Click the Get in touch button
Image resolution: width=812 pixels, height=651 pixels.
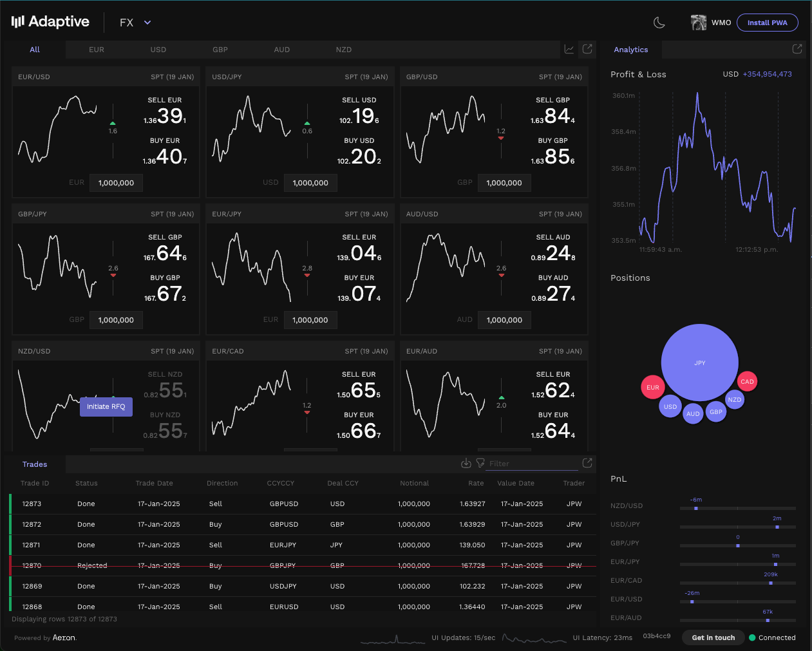point(713,637)
